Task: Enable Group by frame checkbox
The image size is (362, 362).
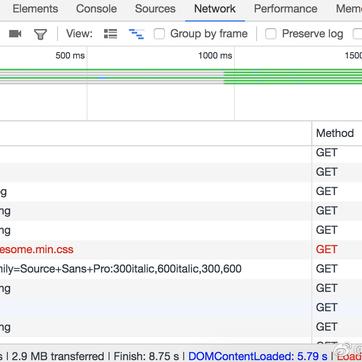Action: coord(159,34)
